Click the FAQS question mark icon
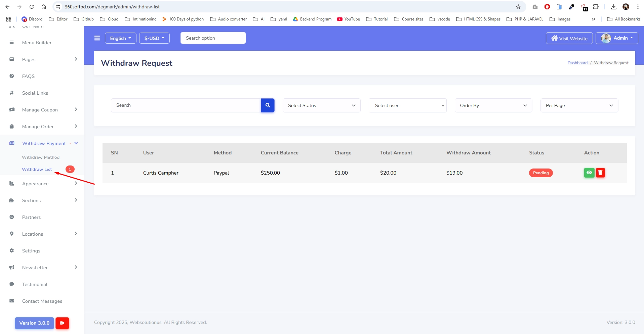644x334 pixels. tap(12, 76)
